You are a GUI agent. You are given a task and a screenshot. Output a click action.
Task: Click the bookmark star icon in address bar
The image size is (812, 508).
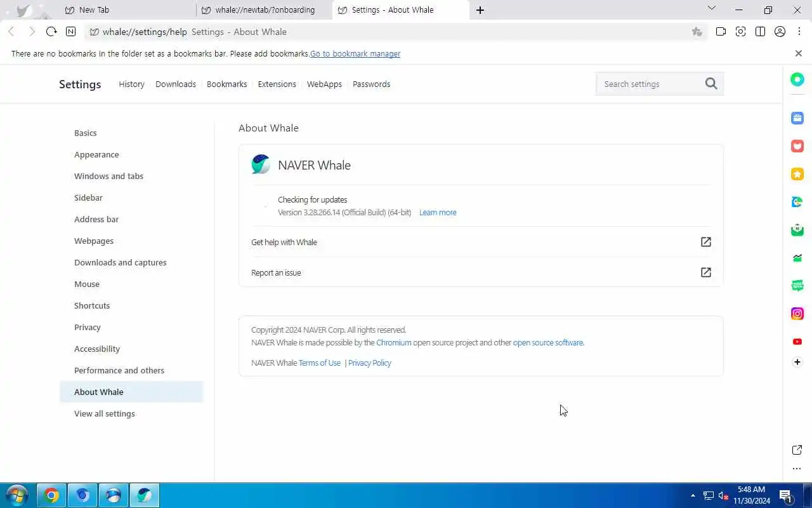(697, 32)
